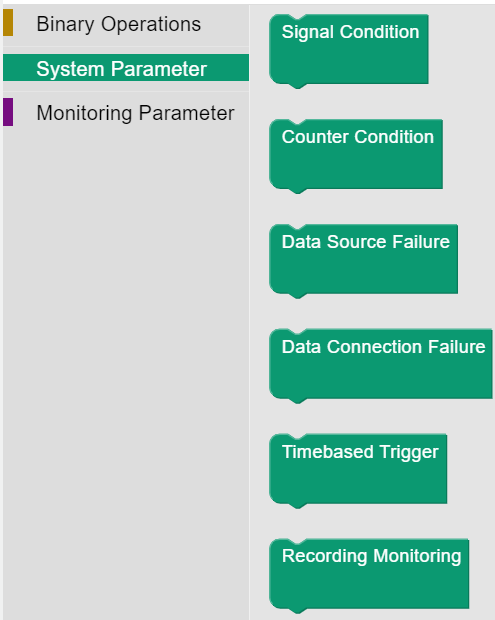Click the empty lower area of the Timebased Trigger block
The width and height of the screenshot is (495, 620).
(x=358, y=483)
